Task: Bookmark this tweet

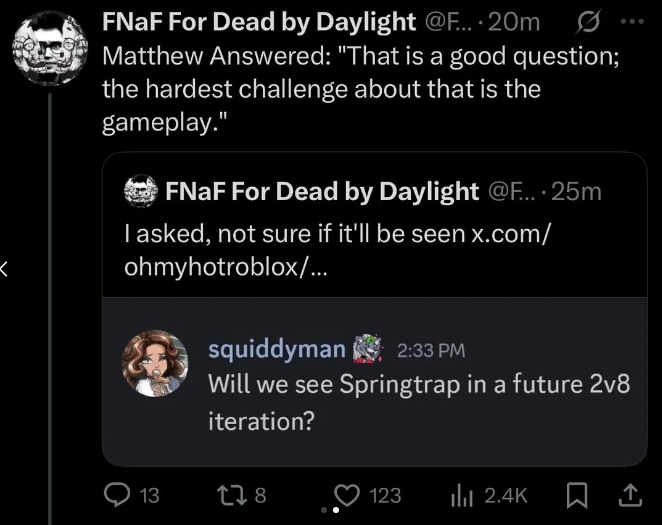Action: click(576, 495)
